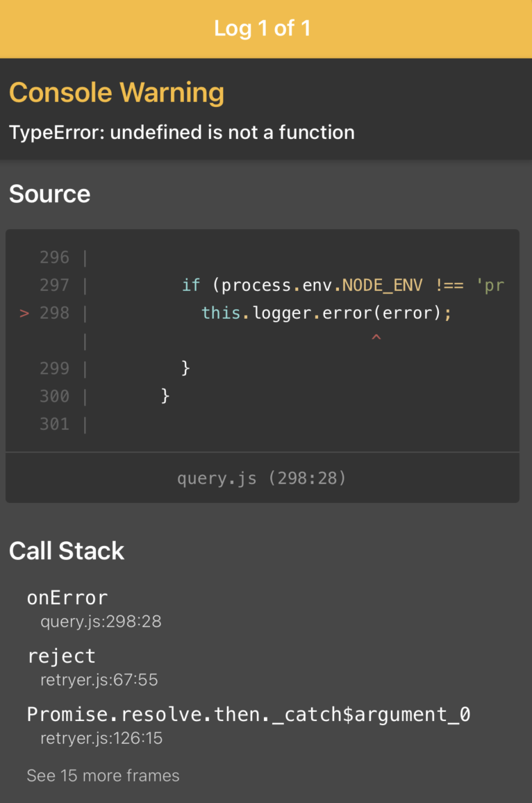Image resolution: width=532 pixels, height=803 pixels.
Task: Select the Call Stack section heading
Action: (x=67, y=550)
